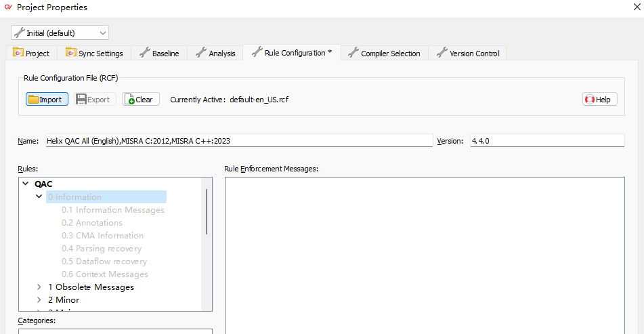Open the Analysis tab
Image resolution: width=644 pixels, height=334 pixels.
point(215,54)
